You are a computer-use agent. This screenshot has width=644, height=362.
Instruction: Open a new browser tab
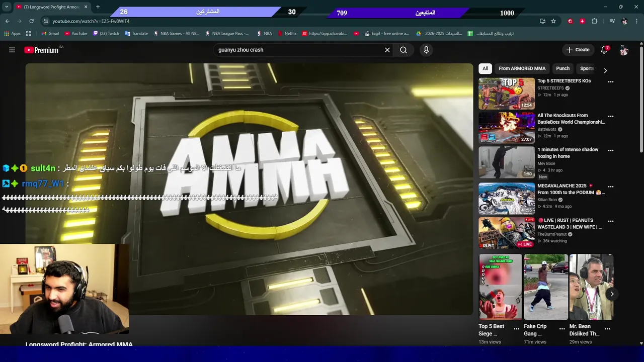98,7
